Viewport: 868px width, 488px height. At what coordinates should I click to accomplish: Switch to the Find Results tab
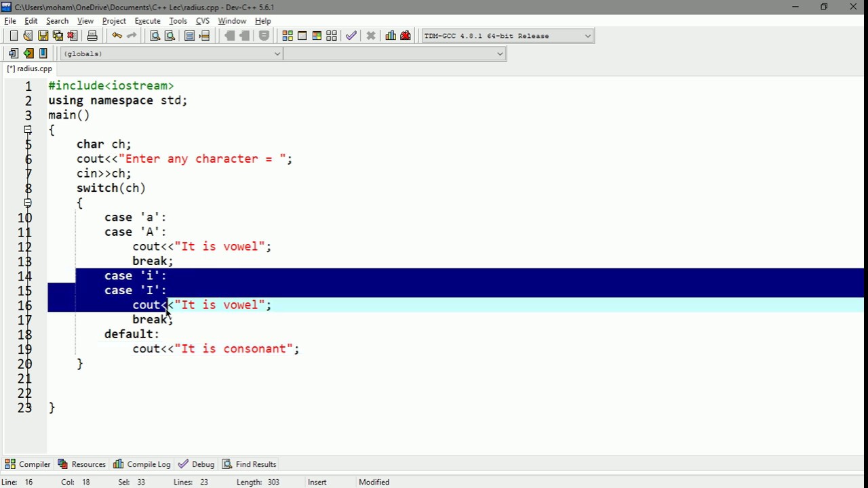249,464
